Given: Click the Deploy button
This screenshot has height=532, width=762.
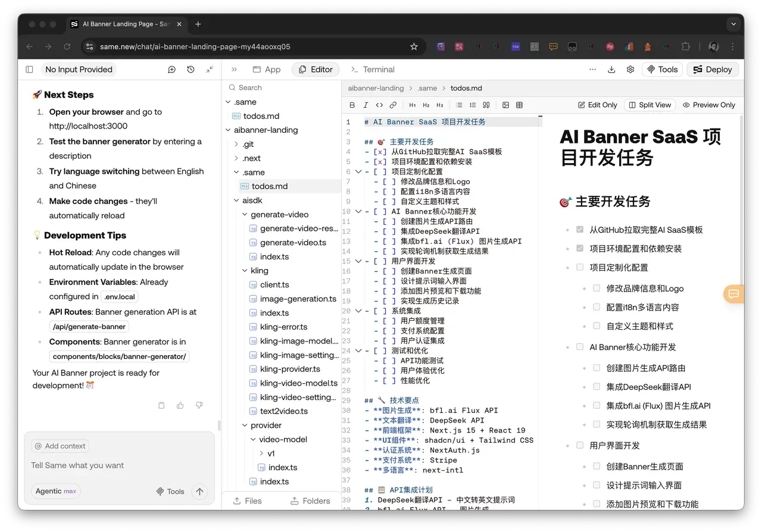Looking at the screenshot, I should pyautogui.click(x=713, y=70).
